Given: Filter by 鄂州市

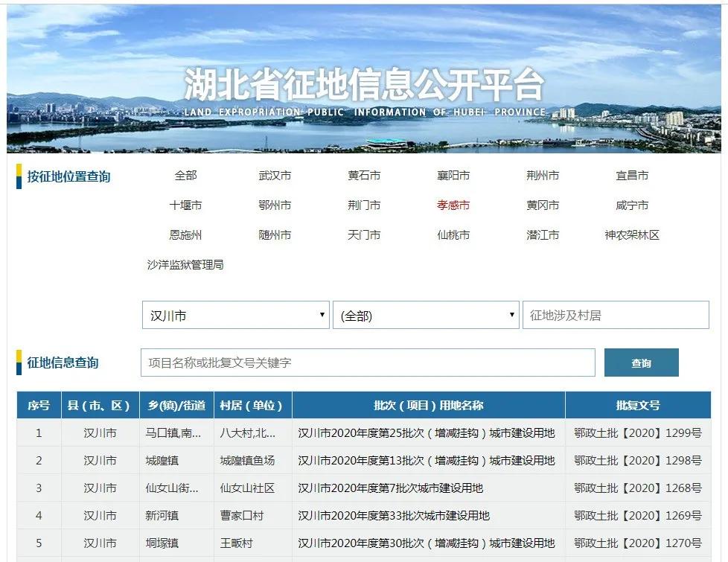Looking at the screenshot, I should [x=275, y=205].
